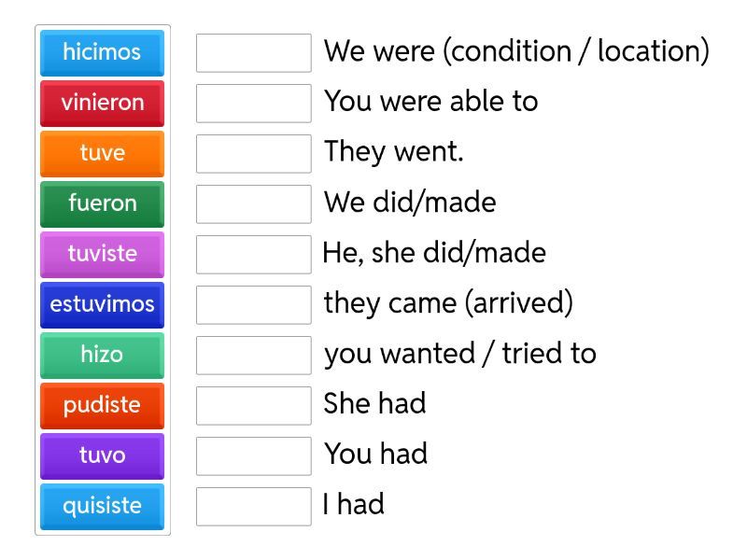Click the slot beside 'He, she did/made'
Image resolution: width=747 pixels, height=560 pixels.
tap(253, 254)
